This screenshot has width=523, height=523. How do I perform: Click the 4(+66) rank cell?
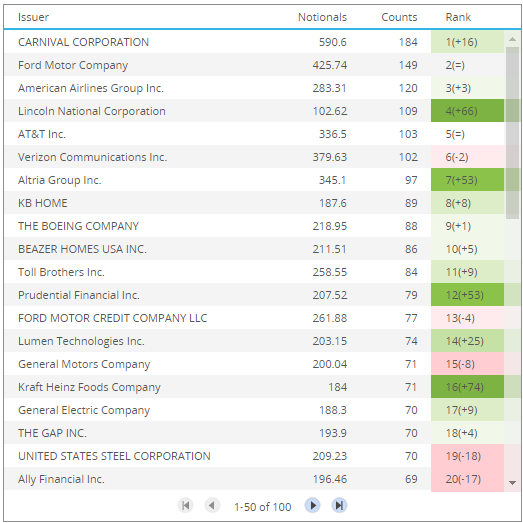click(x=467, y=111)
